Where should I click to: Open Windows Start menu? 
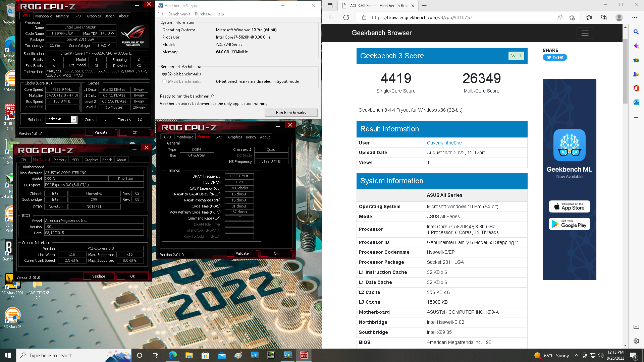8,355
